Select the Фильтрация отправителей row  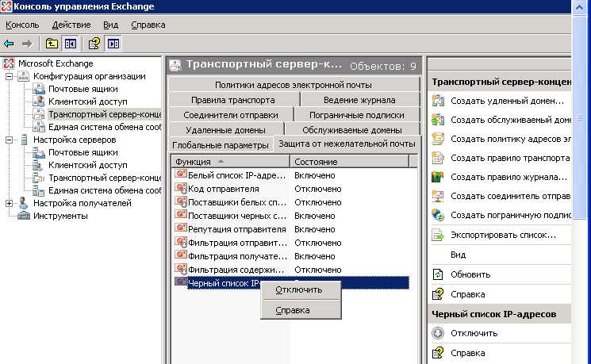point(292,243)
